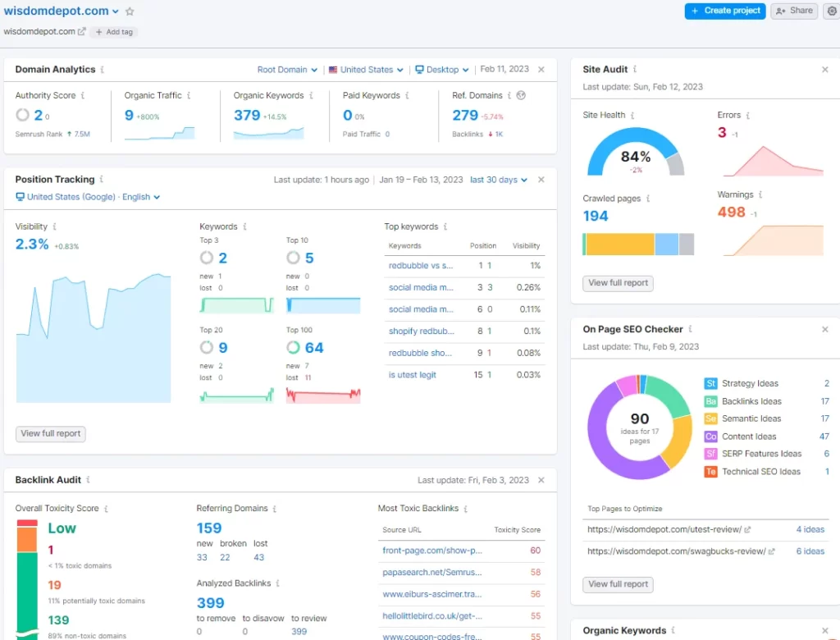Open utest-review page external link icon
Screen dimensions: 840x640
coord(747,529)
